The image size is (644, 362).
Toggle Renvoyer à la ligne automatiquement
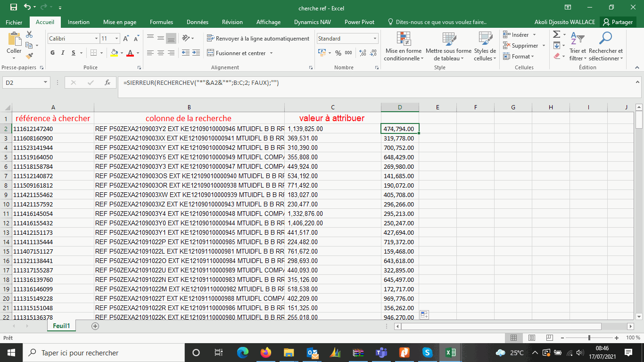tap(258, 39)
